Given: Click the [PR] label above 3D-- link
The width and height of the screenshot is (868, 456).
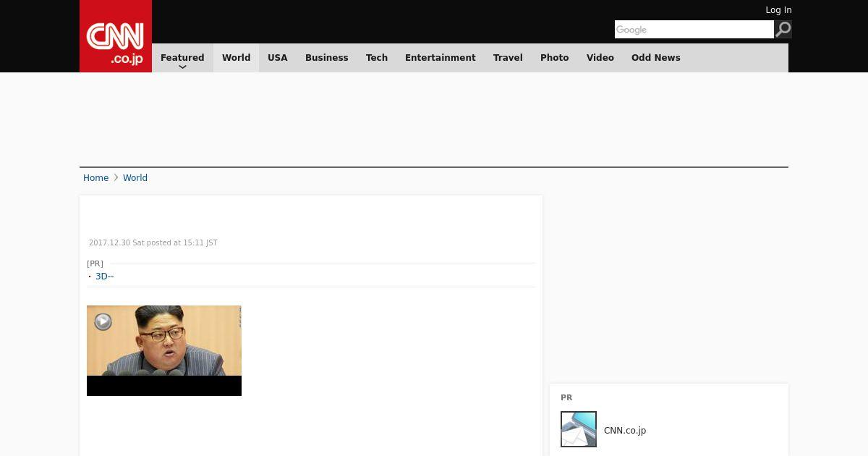Looking at the screenshot, I should pos(95,263).
